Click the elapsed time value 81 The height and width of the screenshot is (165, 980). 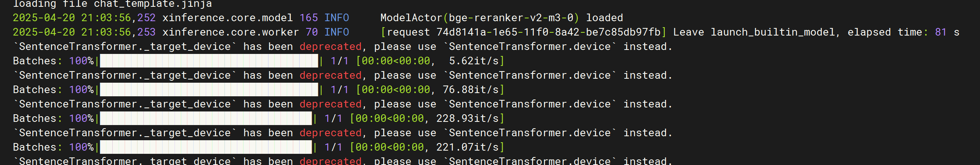pyautogui.click(x=941, y=32)
